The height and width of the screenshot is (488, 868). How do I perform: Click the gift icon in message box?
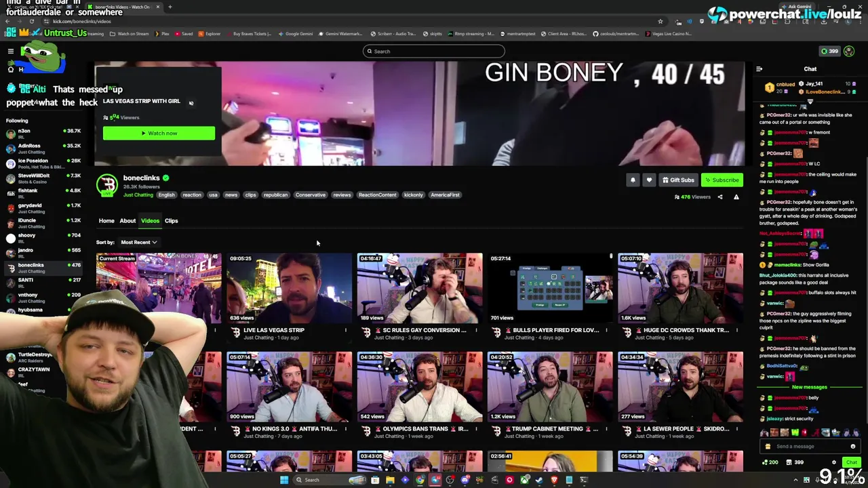click(x=768, y=446)
